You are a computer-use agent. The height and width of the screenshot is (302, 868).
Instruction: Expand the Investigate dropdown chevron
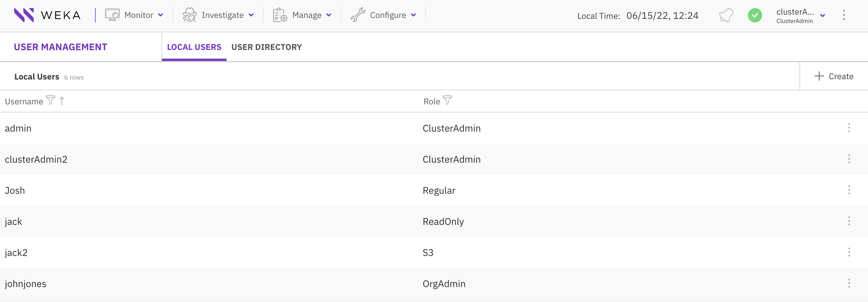(x=251, y=15)
